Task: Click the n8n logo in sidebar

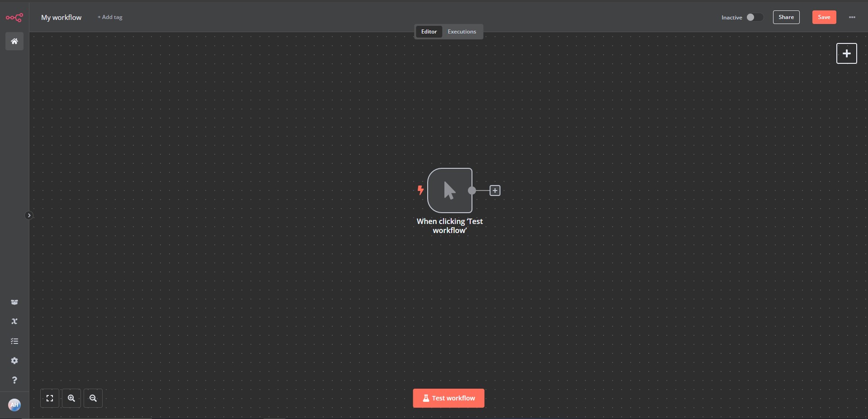Action: [x=14, y=18]
